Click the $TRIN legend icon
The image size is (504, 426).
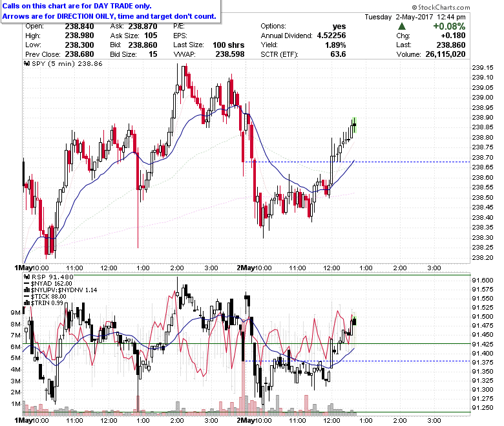[27, 303]
